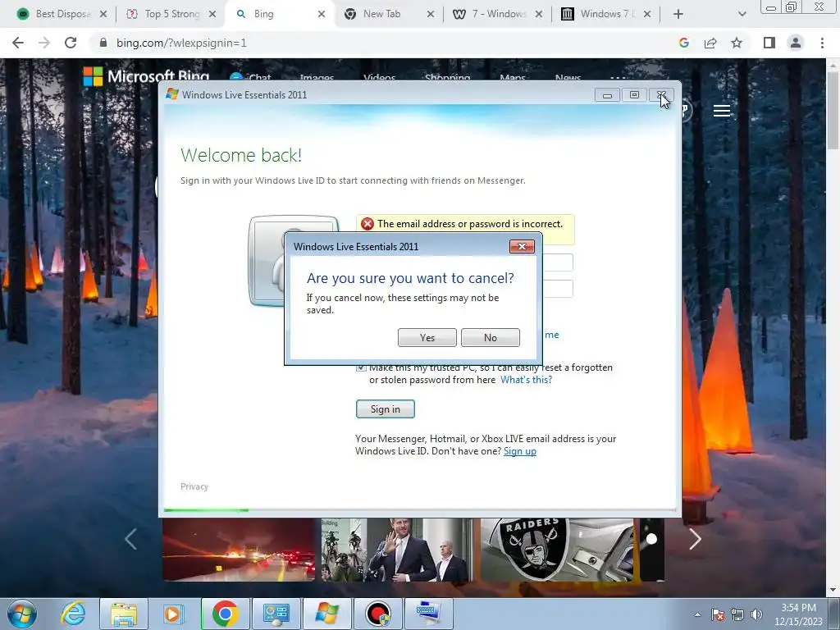Open the Privacy link
The image size is (840, 630).
194,486
